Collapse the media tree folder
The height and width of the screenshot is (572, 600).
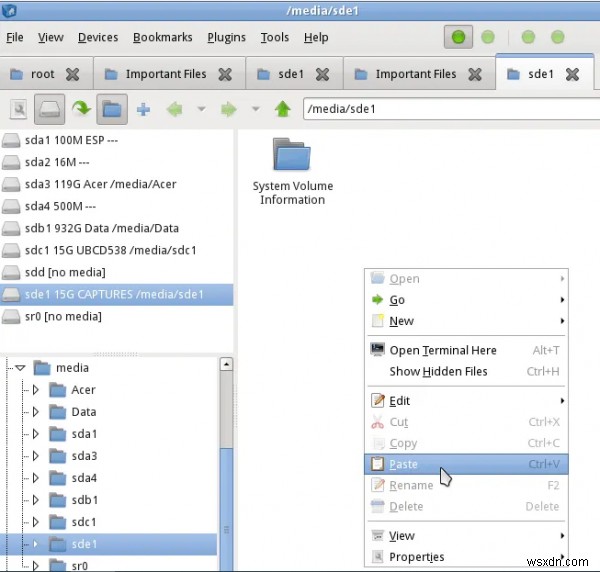tap(20, 368)
